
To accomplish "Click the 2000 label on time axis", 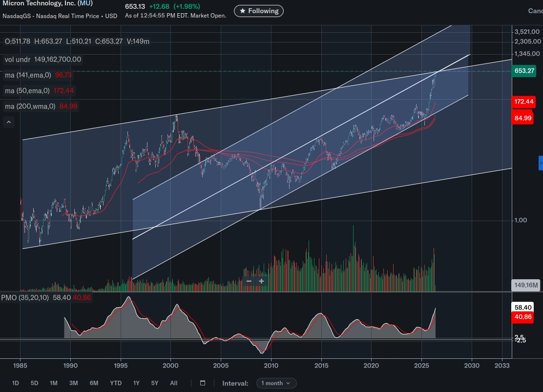I will click(x=170, y=366).
